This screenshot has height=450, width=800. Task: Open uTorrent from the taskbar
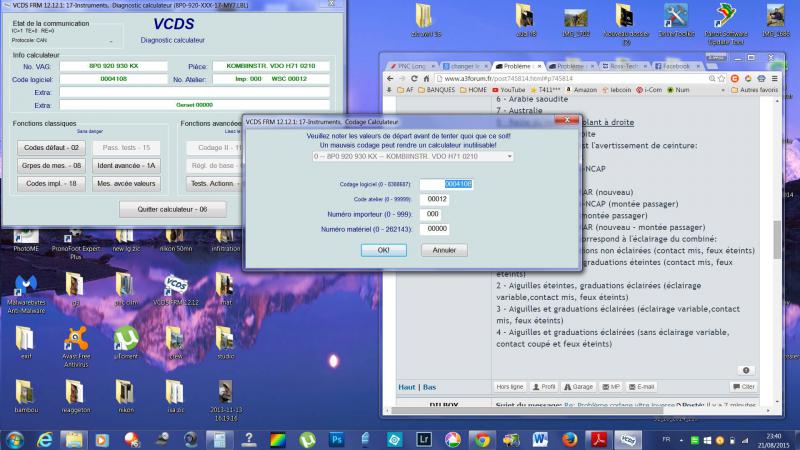(x=307, y=439)
